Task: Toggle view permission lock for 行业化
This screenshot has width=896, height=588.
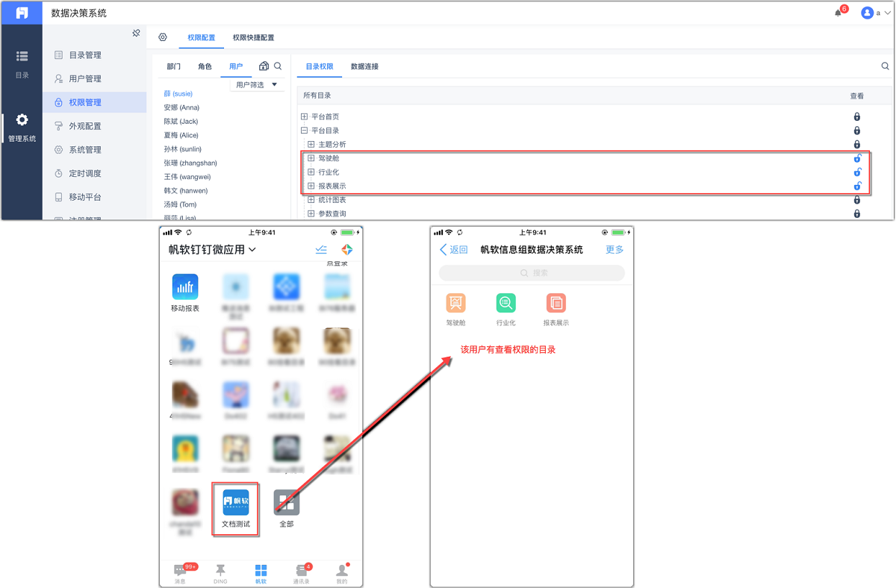Action: [x=857, y=172]
